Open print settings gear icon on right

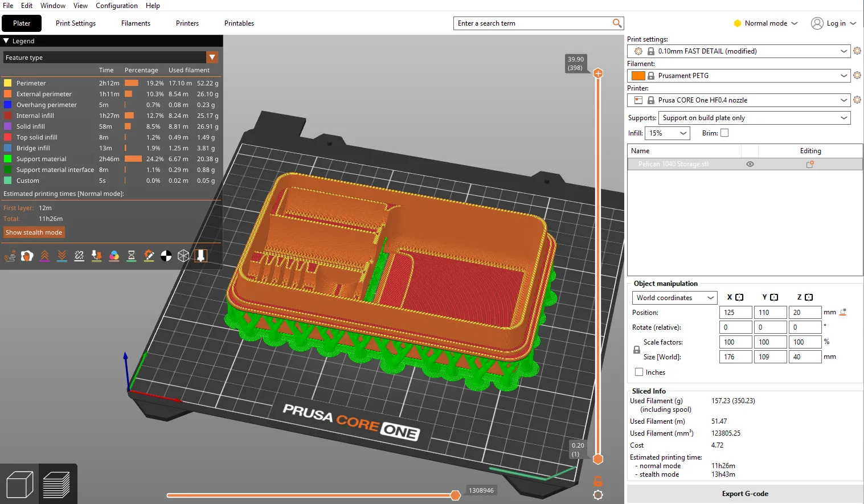857,51
